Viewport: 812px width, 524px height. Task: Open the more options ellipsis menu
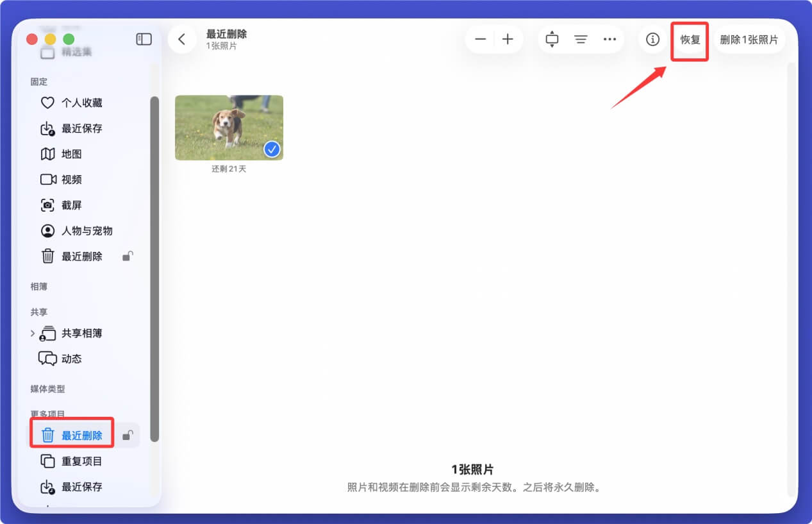point(609,39)
